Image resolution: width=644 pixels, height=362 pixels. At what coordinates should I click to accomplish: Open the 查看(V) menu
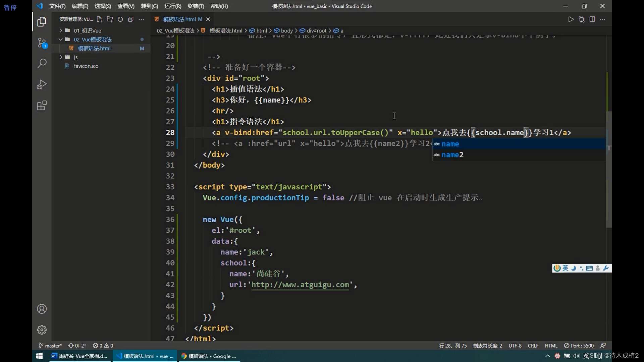click(x=126, y=6)
